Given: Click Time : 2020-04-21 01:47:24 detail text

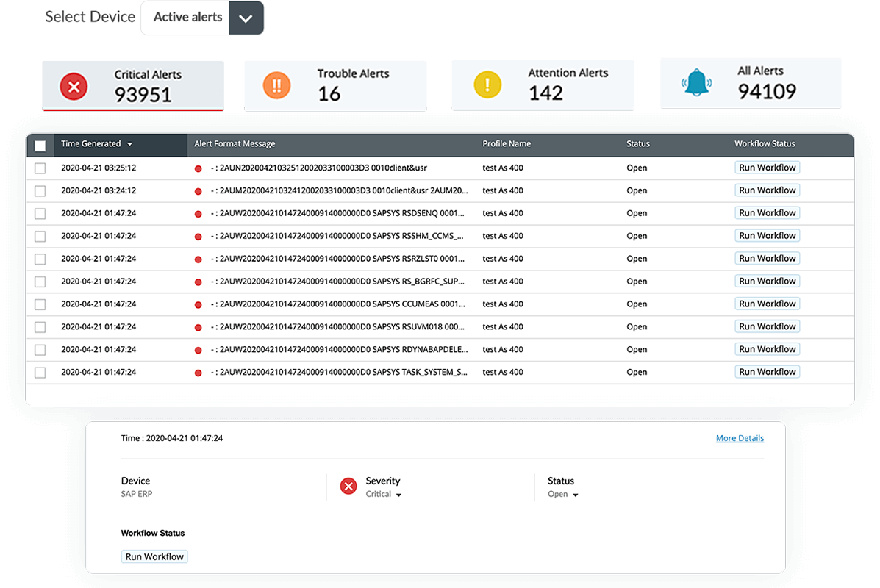Looking at the screenshot, I should 172,437.
